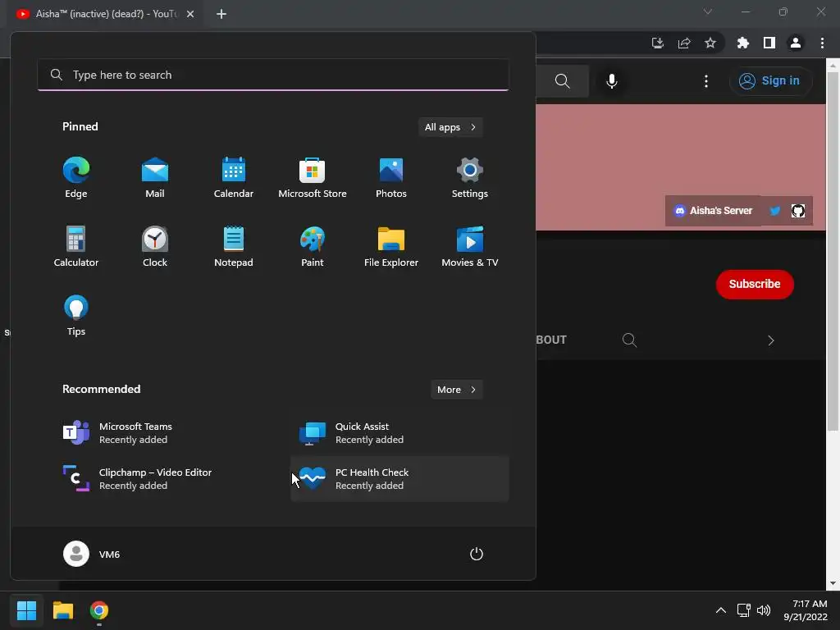Screen dimensions: 840x630
Task: Show hidden system tray icons
Action: click(x=721, y=610)
